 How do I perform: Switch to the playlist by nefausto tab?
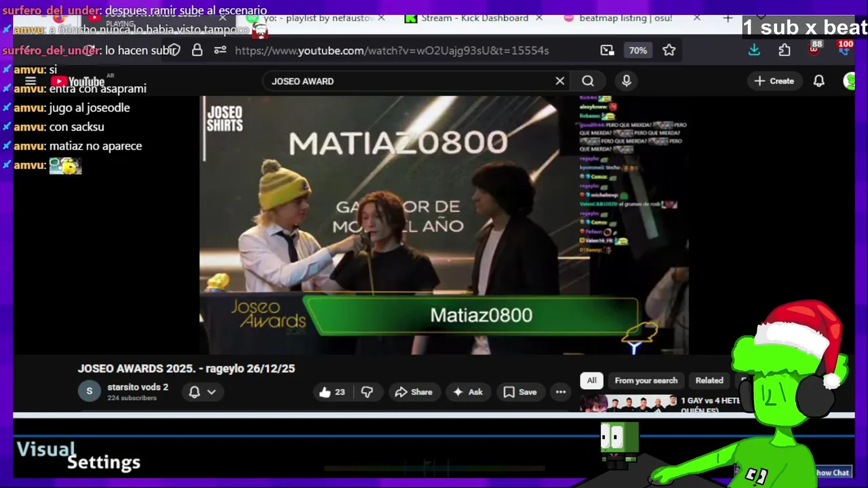tap(319, 18)
